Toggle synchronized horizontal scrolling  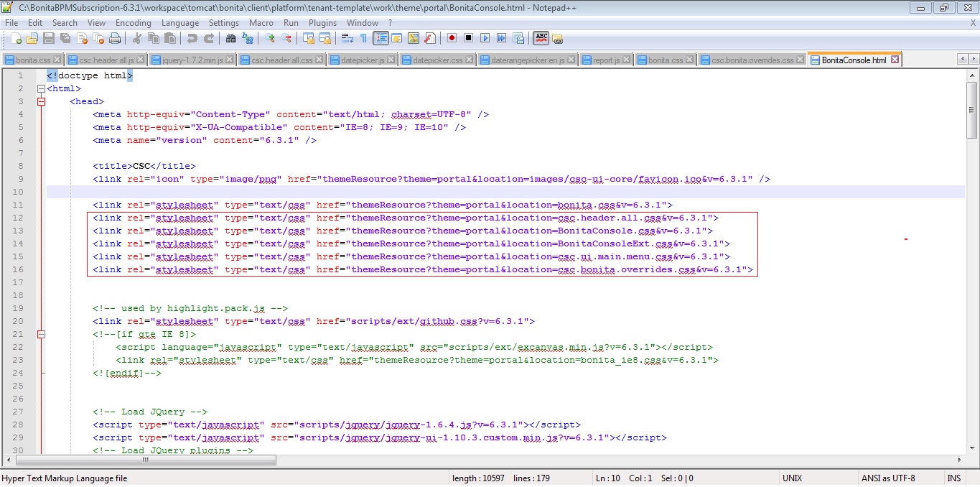coord(325,38)
